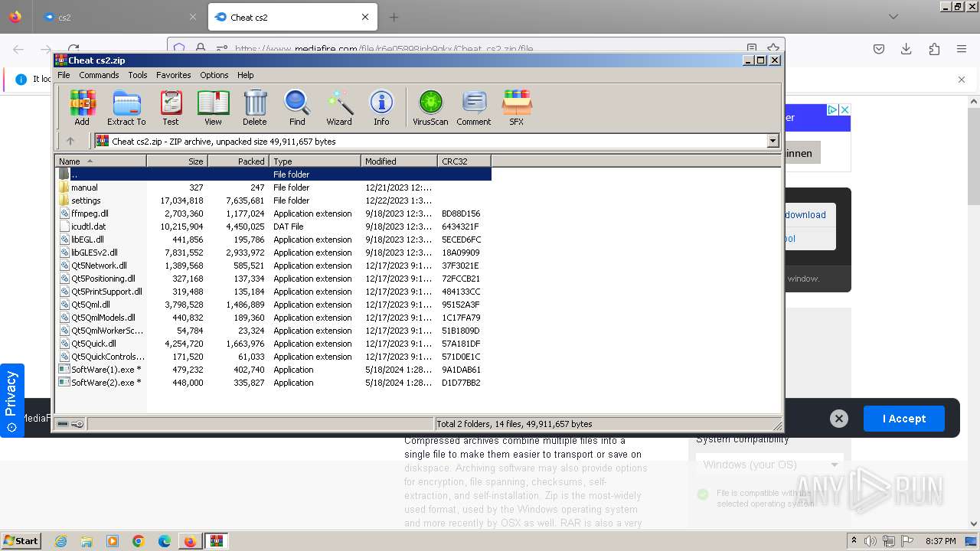Sort by CRC32 column header
This screenshot has width=980, height=551.
coord(464,161)
